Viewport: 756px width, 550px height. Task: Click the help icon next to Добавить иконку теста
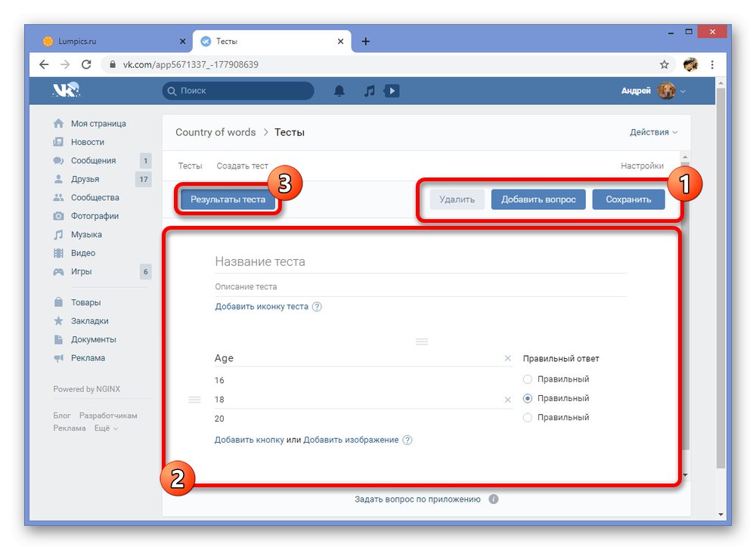click(x=317, y=307)
